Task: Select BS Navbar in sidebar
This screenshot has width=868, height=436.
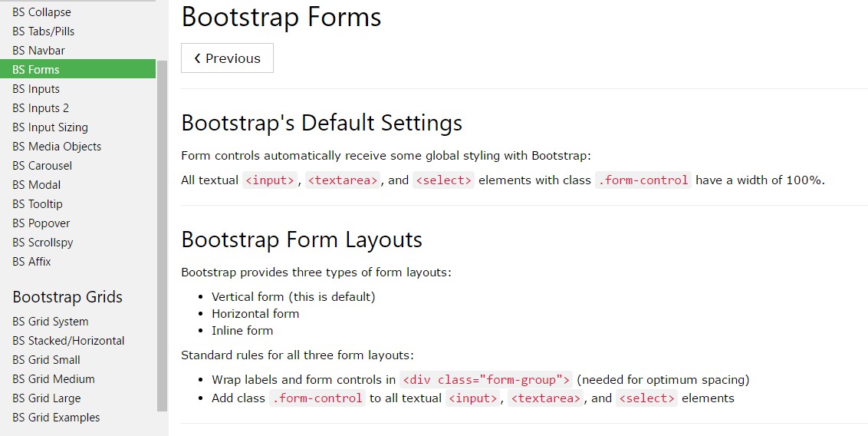Action: tap(39, 51)
